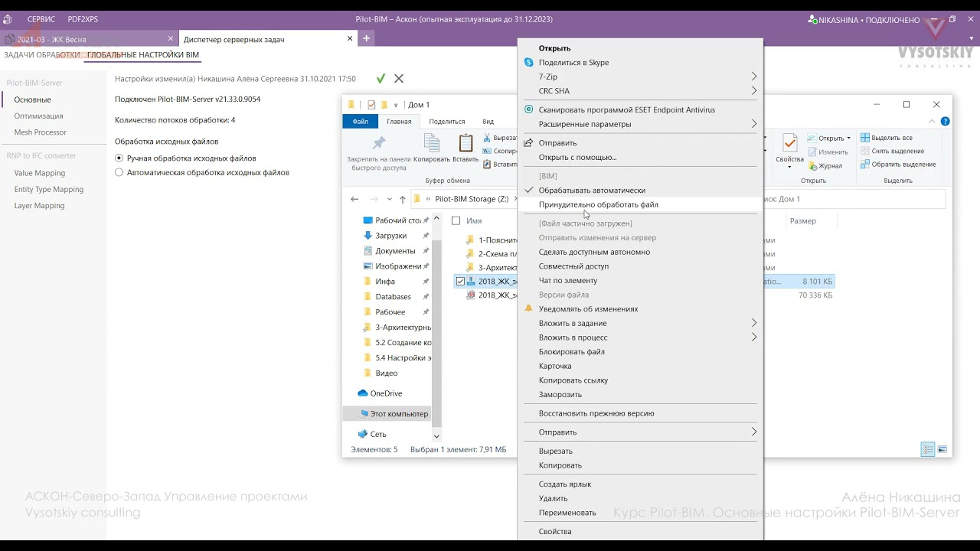The image size is (980, 551).
Task: Click ESET antivirus scan icon
Action: click(528, 109)
